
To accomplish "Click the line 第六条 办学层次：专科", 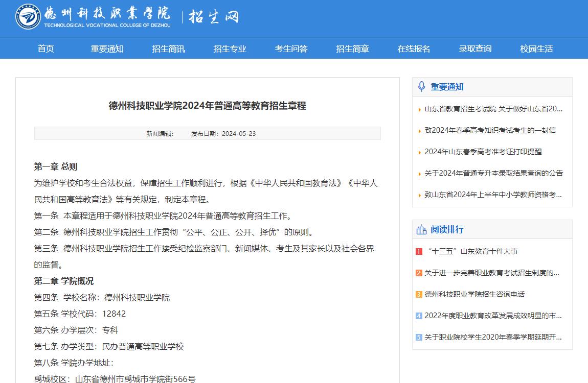I will (x=76, y=330).
